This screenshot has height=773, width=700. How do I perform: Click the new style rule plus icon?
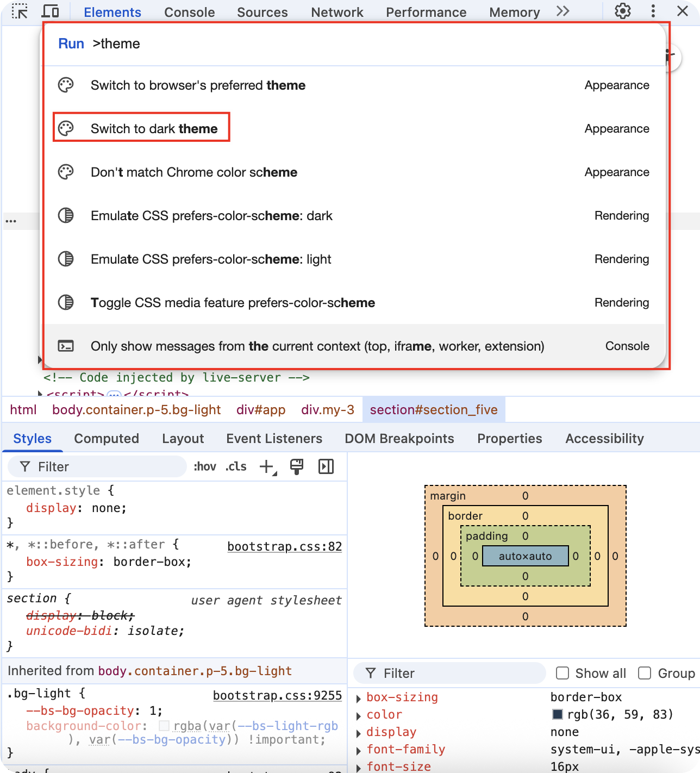[266, 466]
